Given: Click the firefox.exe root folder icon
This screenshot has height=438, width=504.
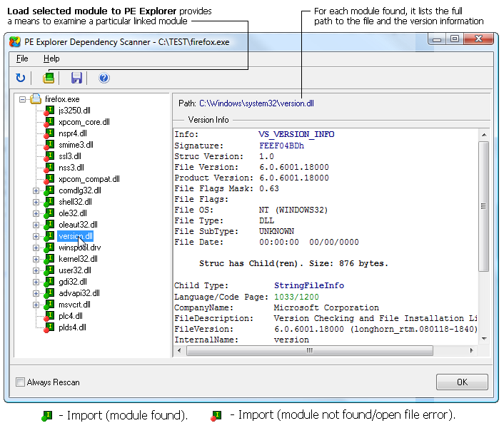Looking at the screenshot, I should click(36, 99).
